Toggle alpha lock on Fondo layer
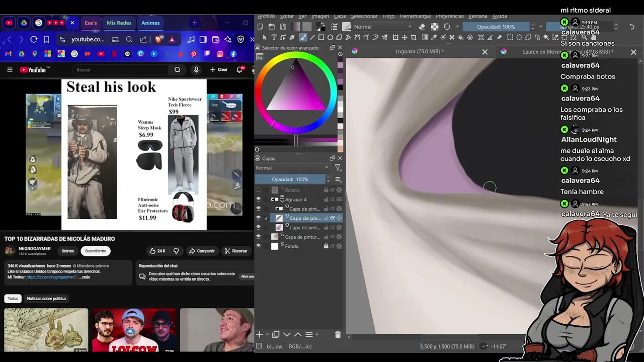Image resolution: width=644 pixels, height=362 pixels. tap(339, 246)
